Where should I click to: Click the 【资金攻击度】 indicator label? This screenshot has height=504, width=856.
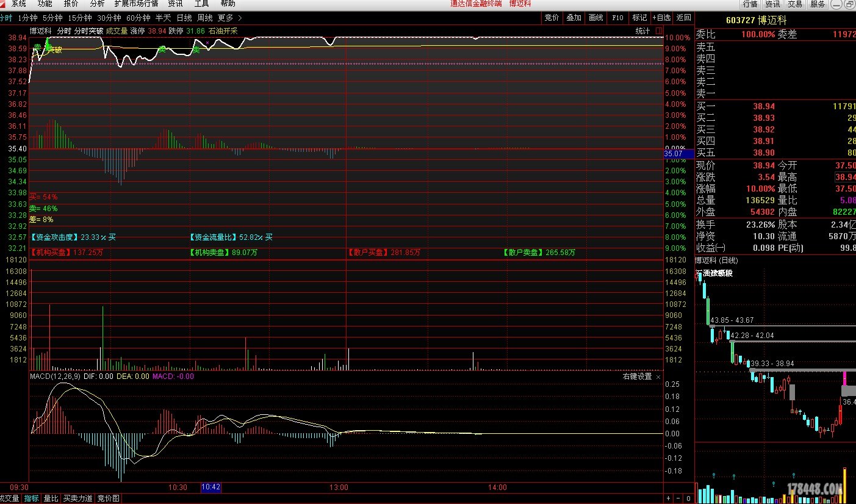tap(54, 237)
